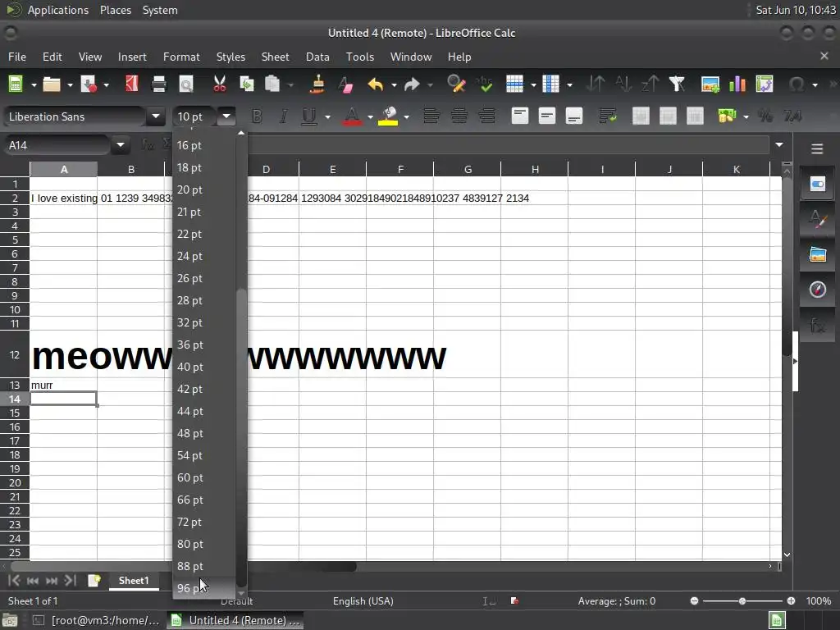
Task: Switch to Sheet1 tab
Action: 134,581
